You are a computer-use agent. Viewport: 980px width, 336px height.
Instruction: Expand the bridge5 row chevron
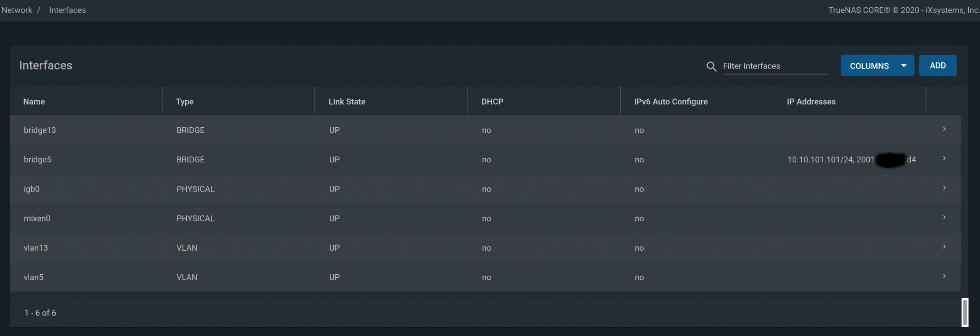tap(944, 159)
